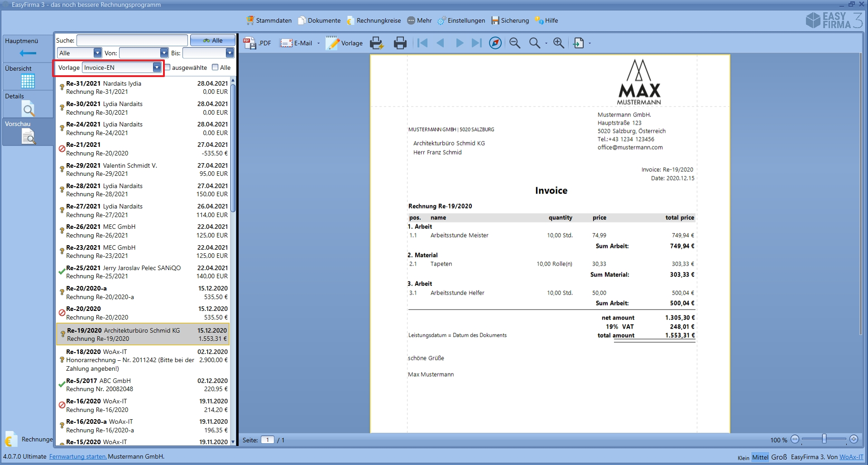Select the Groß size option
The width and height of the screenshot is (868, 465).
pos(779,457)
